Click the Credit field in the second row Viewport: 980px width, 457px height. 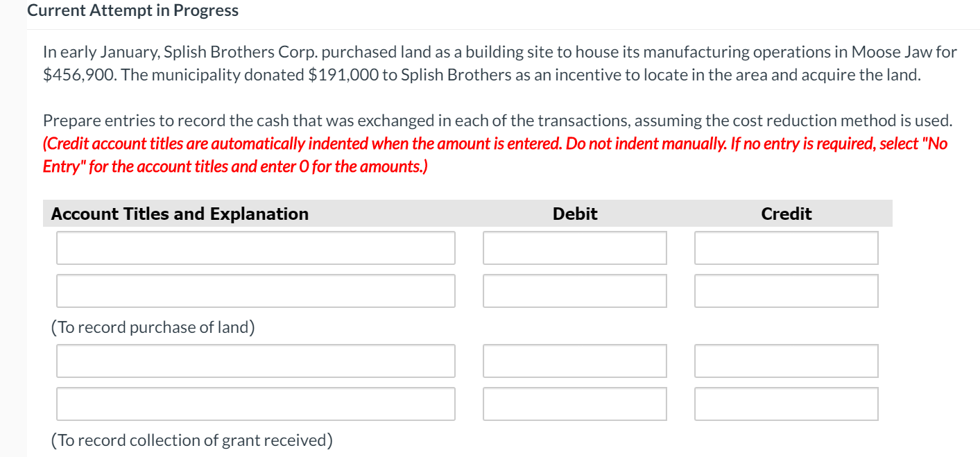(786, 291)
